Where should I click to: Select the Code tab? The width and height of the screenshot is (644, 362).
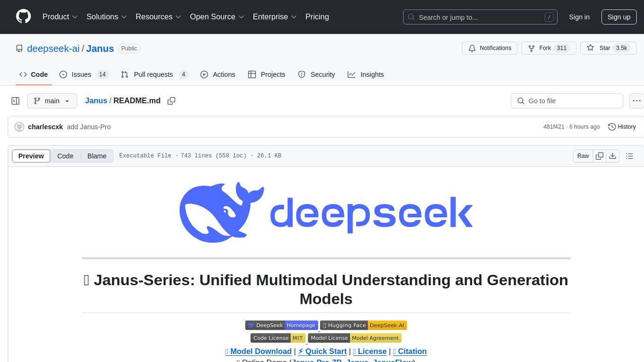pos(34,74)
